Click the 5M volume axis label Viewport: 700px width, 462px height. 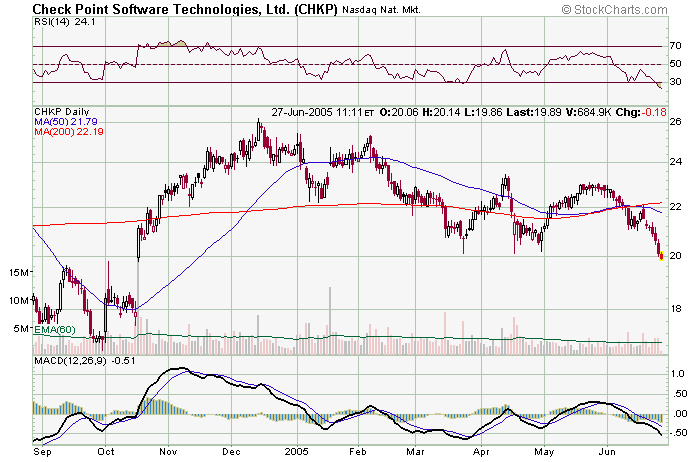point(21,329)
